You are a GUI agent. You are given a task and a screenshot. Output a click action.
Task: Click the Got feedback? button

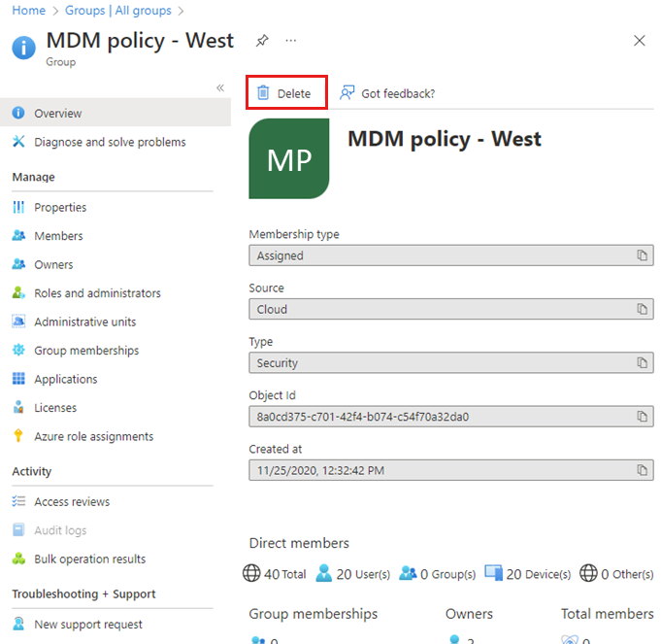tap(387, 93)
